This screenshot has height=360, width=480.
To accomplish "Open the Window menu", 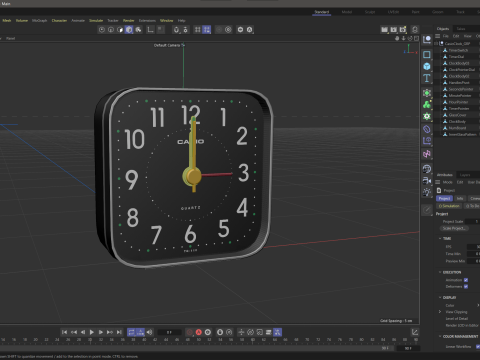I will (166, 21).
